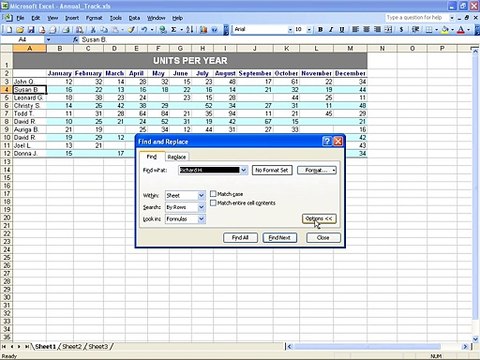Select cell A3 containing John O.
The width and height of the screenshot is (480, 360).
30,82
